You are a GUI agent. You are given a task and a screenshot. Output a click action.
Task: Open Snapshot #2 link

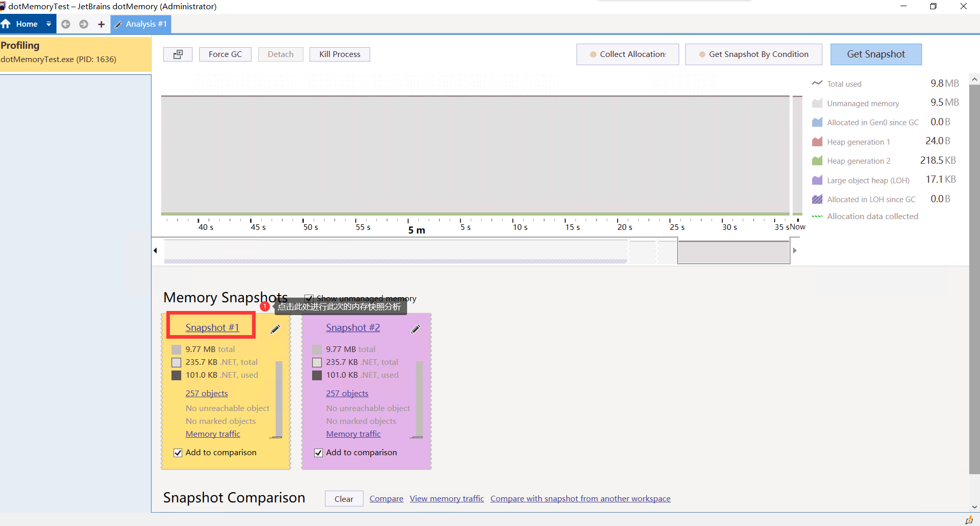click(353, 327)
